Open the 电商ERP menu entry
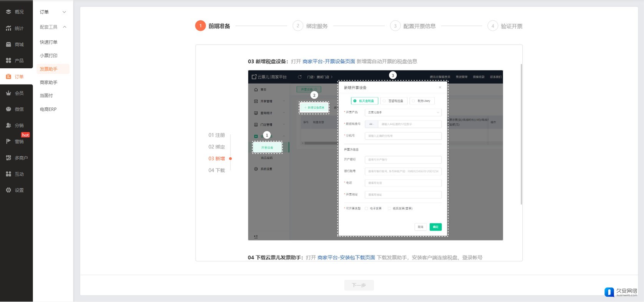Viewport: 644px width, 302px height. (48, 109)
